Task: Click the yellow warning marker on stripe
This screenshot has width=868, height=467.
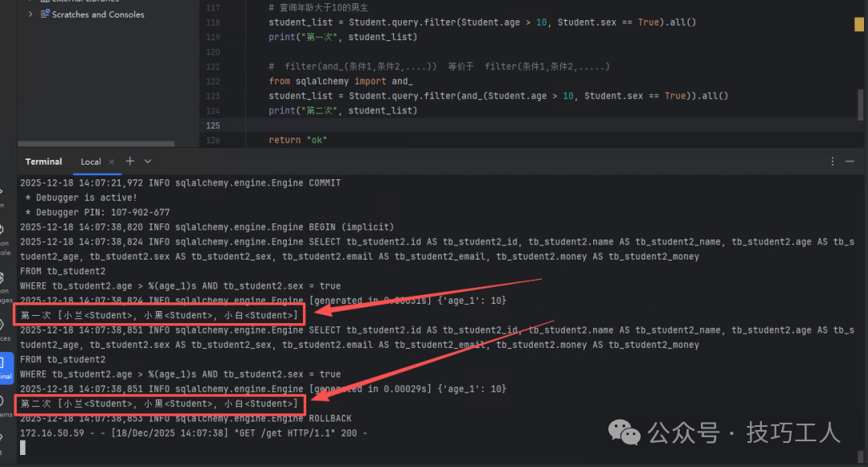Action: [x=859, y=24]
